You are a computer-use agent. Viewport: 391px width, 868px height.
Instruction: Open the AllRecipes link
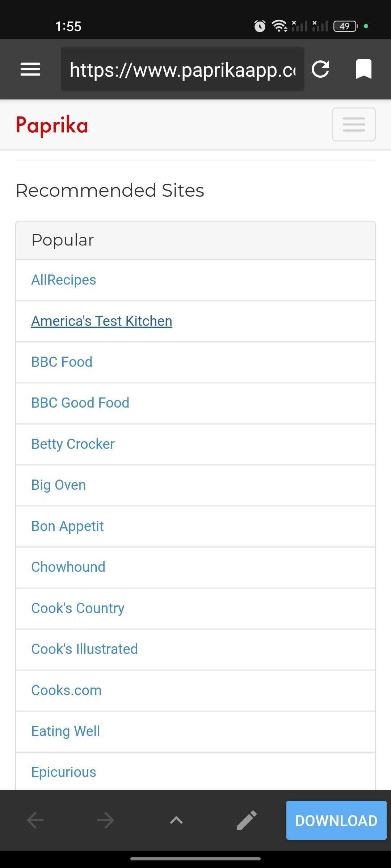point(64,280)
